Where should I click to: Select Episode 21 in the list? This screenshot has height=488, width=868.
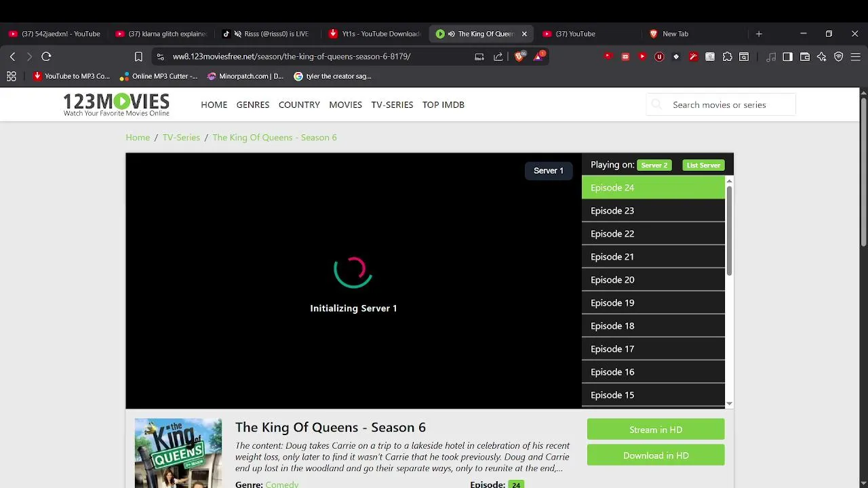653,257
